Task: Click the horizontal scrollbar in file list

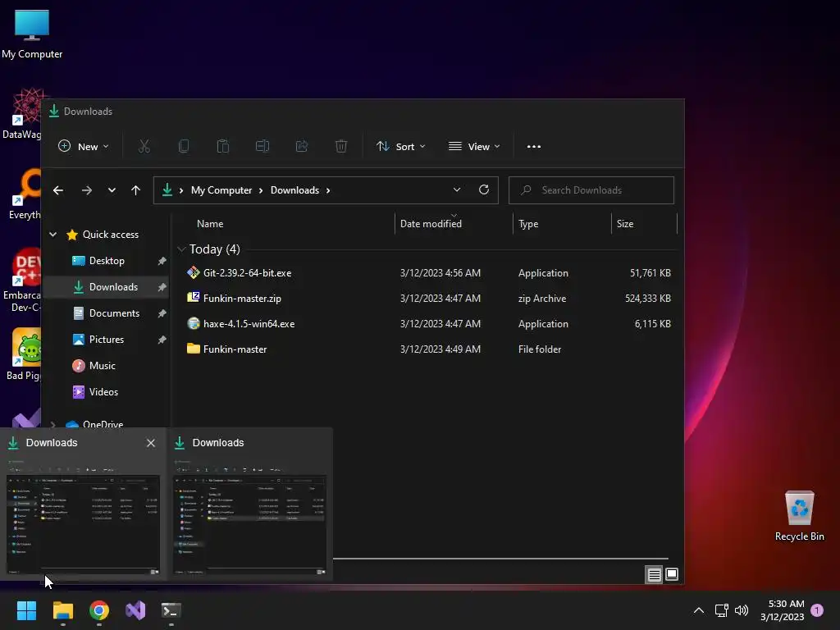Action: [500, 558]
